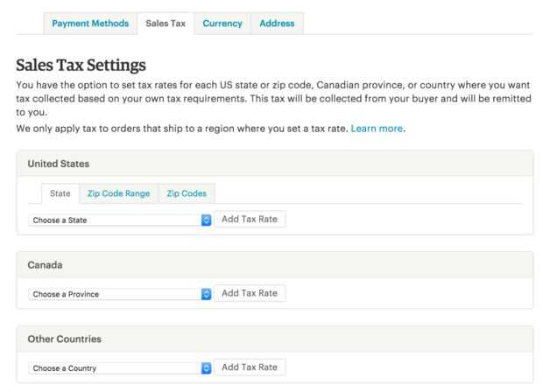Switch to the Currency tab
This screenshot has width=543, height=392.
click(222, 23)
